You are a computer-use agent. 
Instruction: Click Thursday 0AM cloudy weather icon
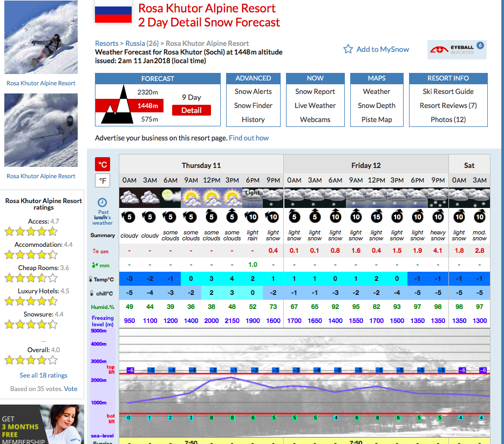pyautogui.click(x=129, y=198)
